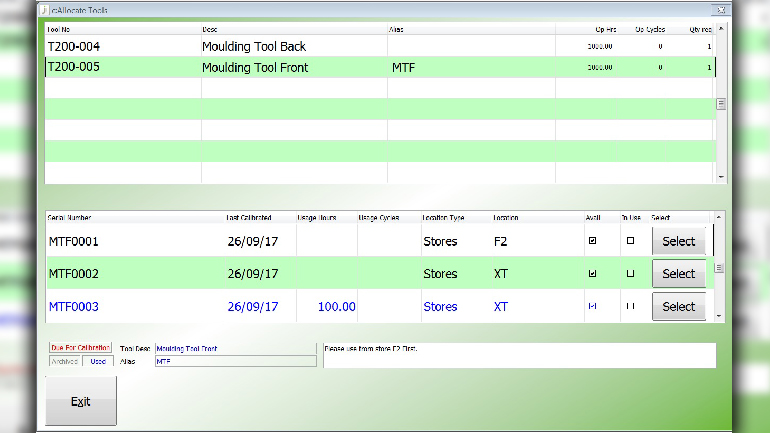Enable In Use checkbox for MTF0002
This screenshot has height=433, width=770.
(629, 273)
